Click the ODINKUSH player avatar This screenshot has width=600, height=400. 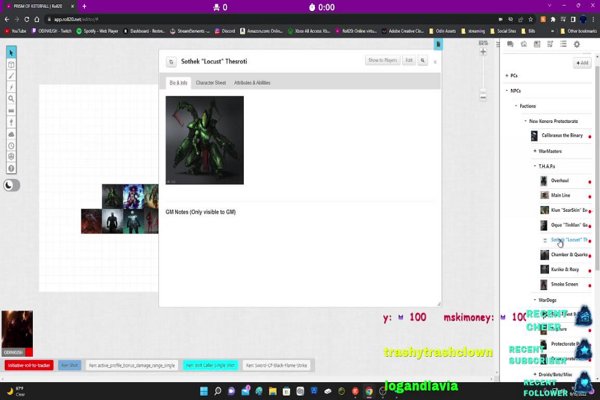coord(17,333)
